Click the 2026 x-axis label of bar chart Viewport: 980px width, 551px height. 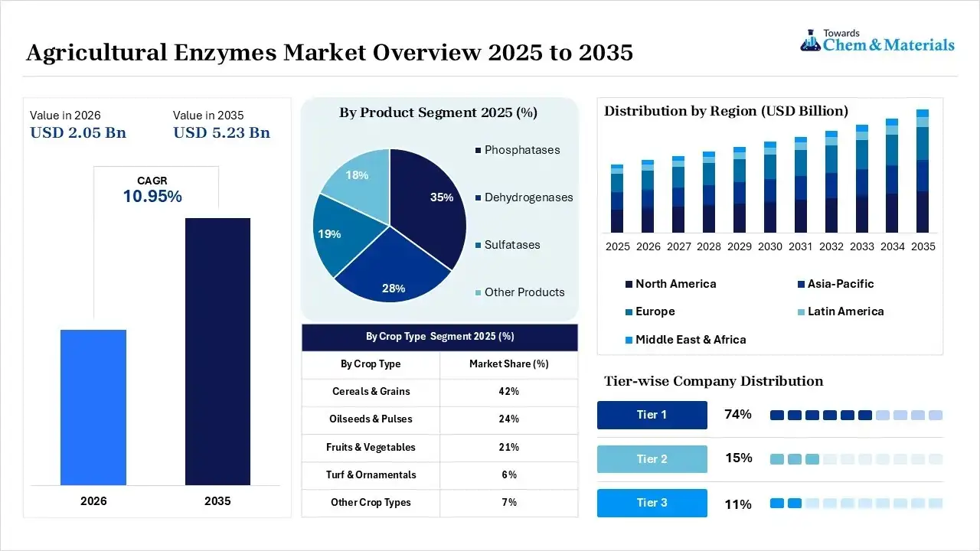[x=93, y=501]
